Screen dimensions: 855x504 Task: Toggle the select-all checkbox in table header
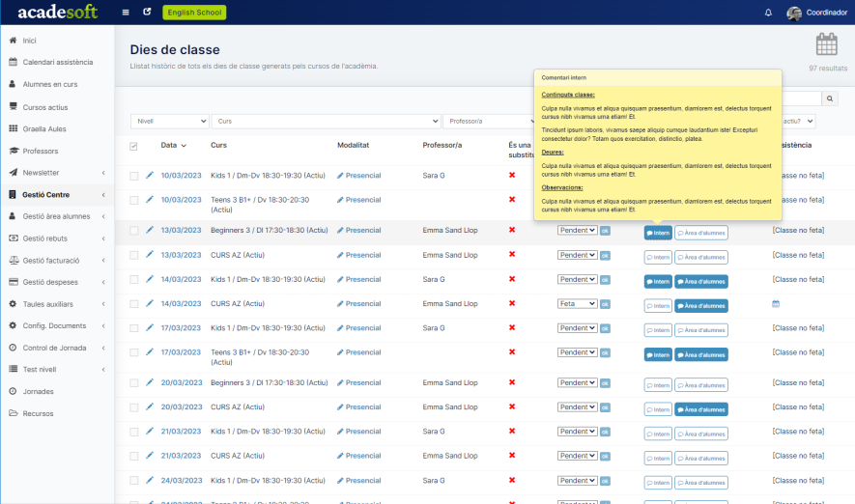(x=134, y=146)
